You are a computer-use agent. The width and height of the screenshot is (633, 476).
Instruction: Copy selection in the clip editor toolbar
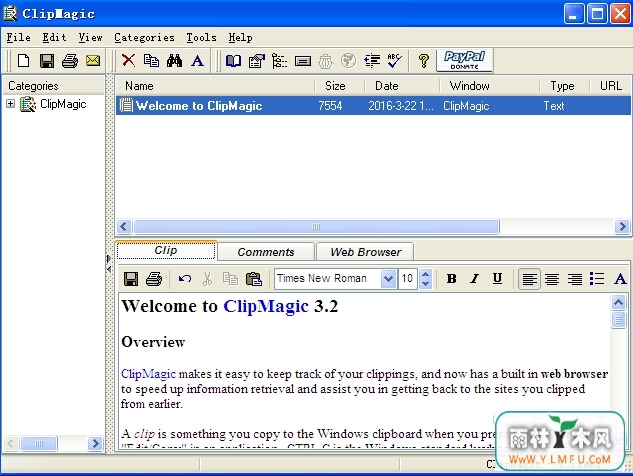point(231,279)
